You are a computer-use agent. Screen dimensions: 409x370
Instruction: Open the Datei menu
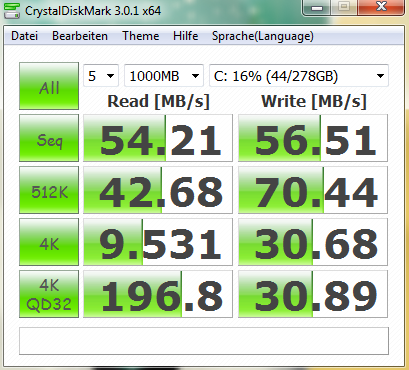24,36
